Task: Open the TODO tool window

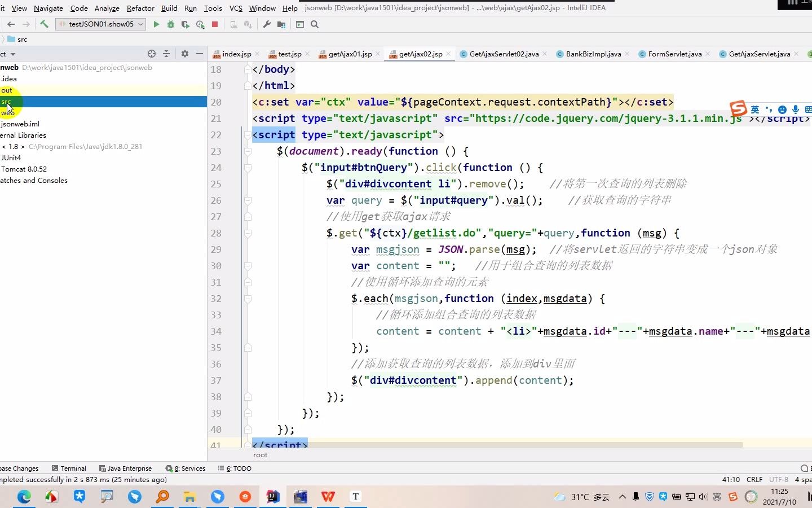Action: point(235,468)
